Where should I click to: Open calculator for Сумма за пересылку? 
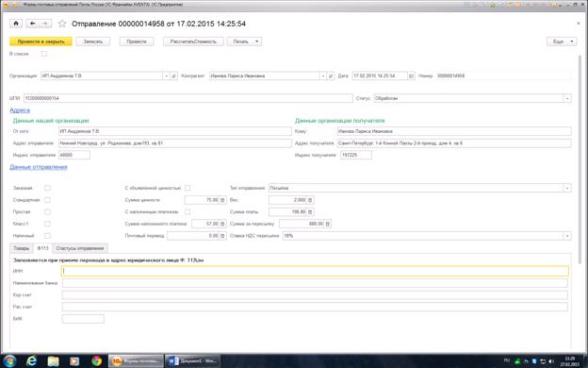327,224
